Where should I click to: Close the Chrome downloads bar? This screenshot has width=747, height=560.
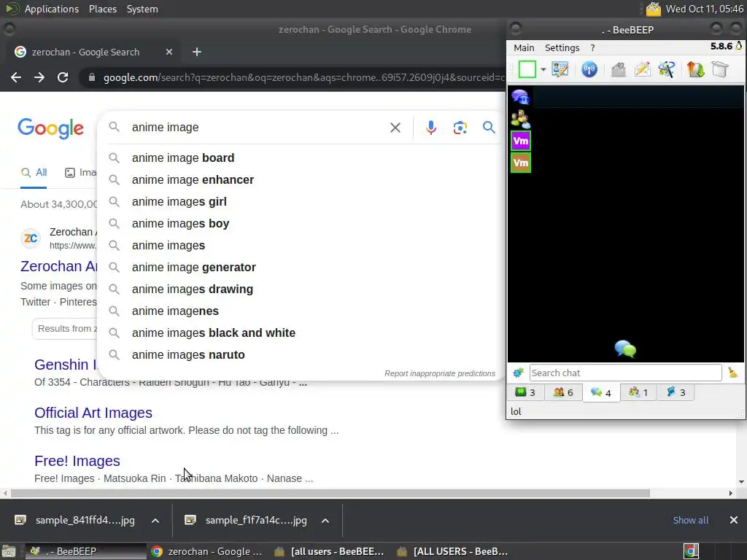[734, 521]
